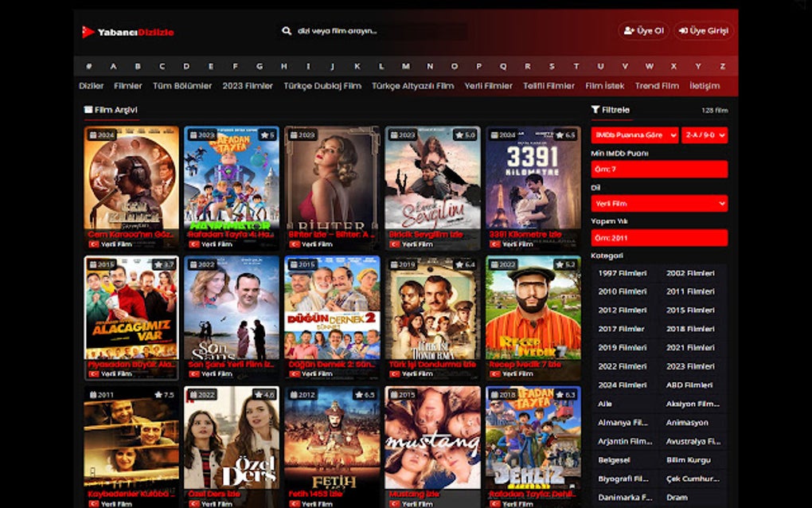Click the 2011 year badge on Kaybedenler Kulübü
Screen dimensions: 812x508
tap(102, 395)
